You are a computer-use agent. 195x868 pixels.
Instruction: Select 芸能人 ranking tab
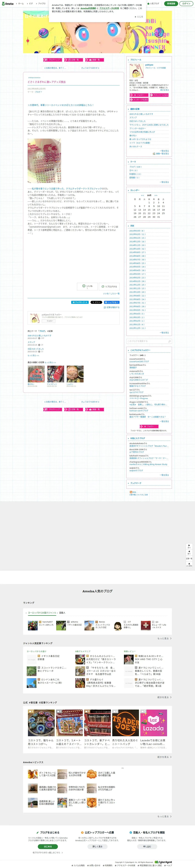point(62,613)
